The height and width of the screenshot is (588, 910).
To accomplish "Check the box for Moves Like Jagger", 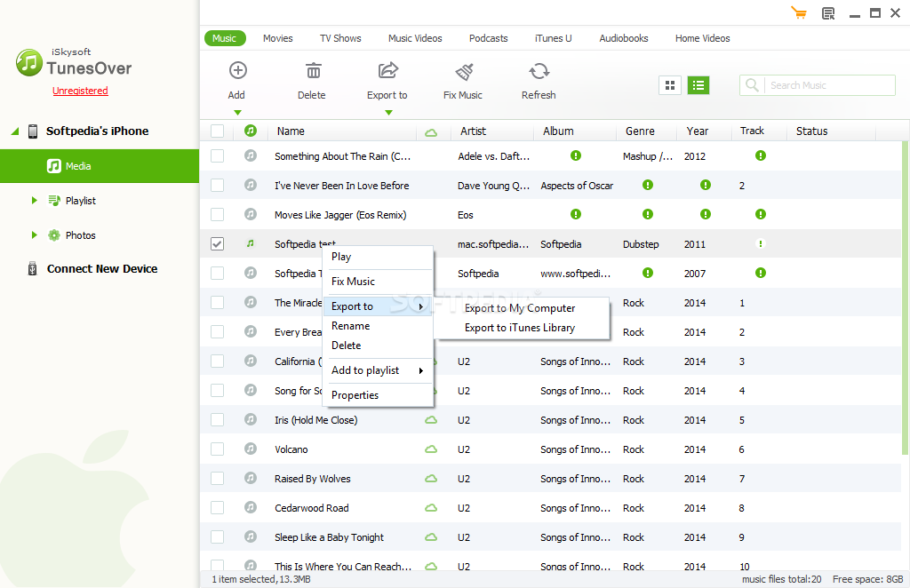I will click(217, 215).
